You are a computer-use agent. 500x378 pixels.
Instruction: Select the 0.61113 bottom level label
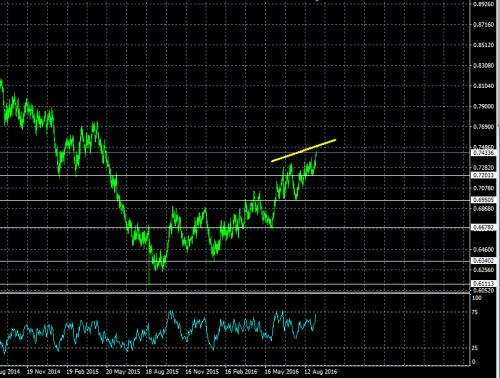point(483,284)
